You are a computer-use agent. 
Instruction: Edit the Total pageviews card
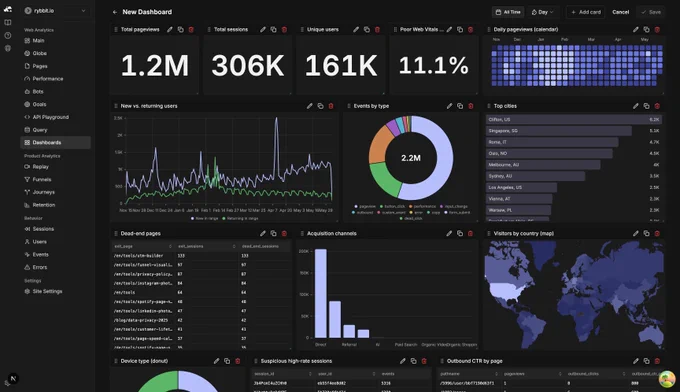[170, 29]
